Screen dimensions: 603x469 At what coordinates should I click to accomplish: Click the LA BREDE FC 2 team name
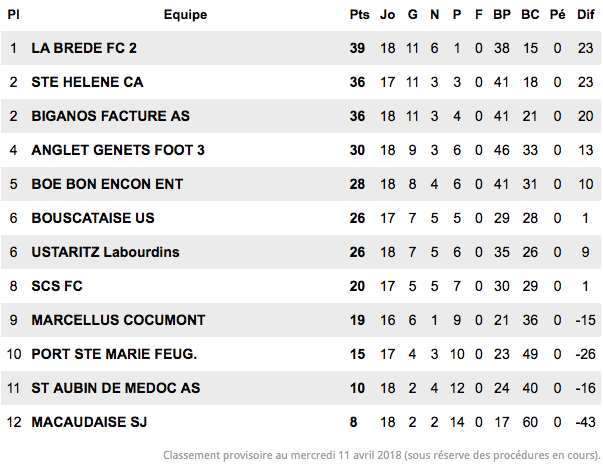tap(84, 48)
